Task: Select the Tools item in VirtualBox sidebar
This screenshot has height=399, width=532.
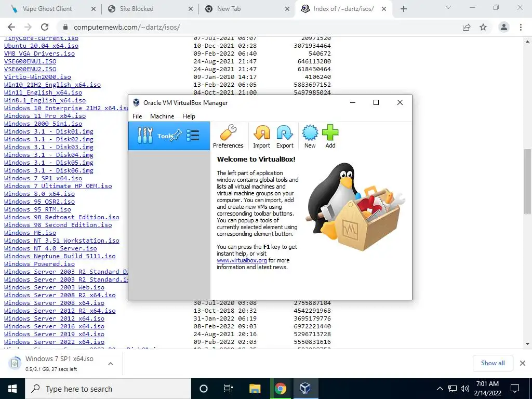Action: tap(169, 136)
